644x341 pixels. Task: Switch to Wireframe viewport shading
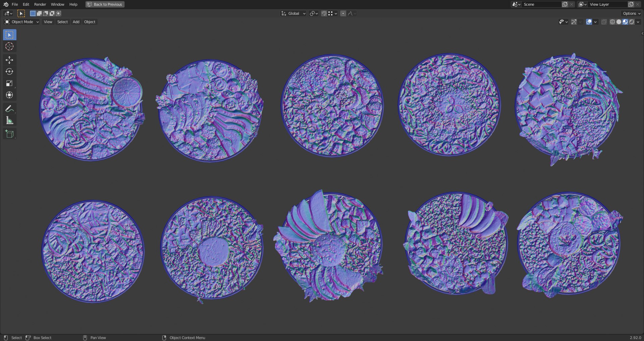pos(612,22)
